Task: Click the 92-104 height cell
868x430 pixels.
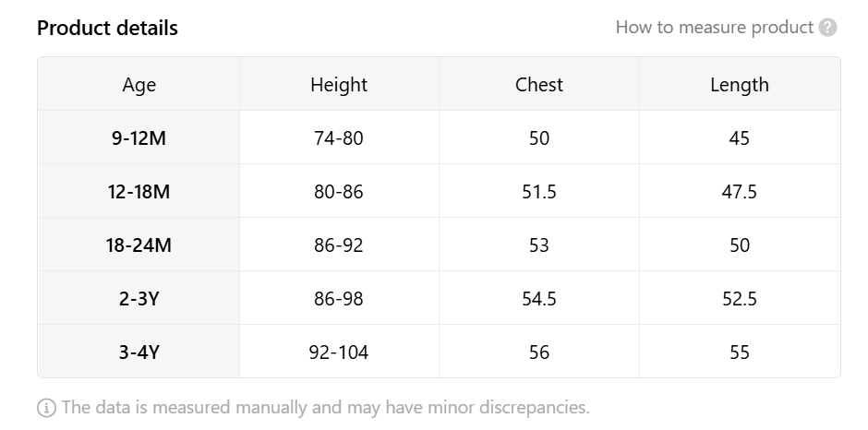Action: coord(339,352)
